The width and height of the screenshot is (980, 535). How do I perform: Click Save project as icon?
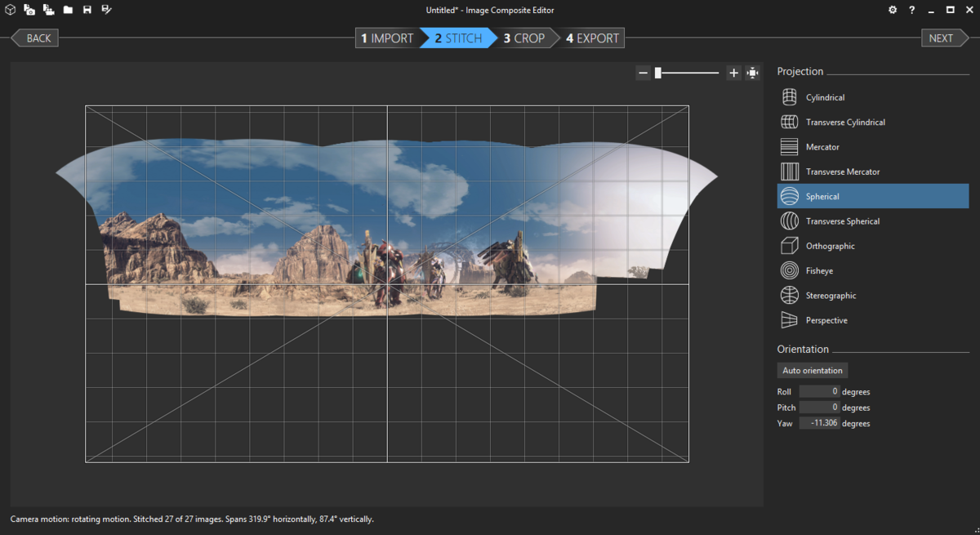106,10
